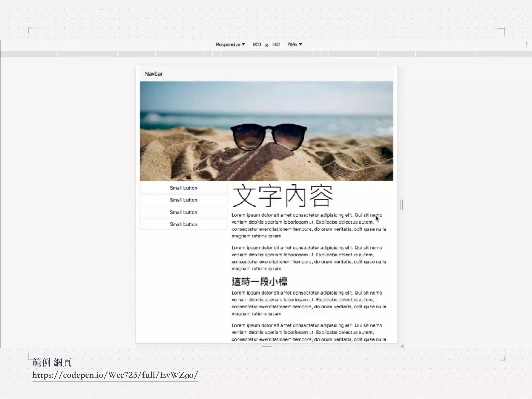532x399 pixels.
Task: Click the 文字內容 heading
Action: pyautogui.click(x=282, y=196)
